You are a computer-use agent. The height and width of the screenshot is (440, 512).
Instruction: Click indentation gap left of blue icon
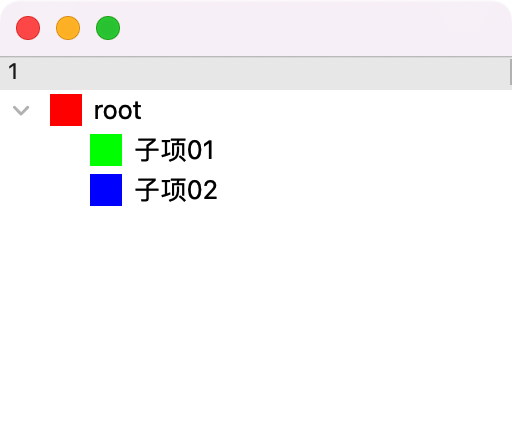45,190
